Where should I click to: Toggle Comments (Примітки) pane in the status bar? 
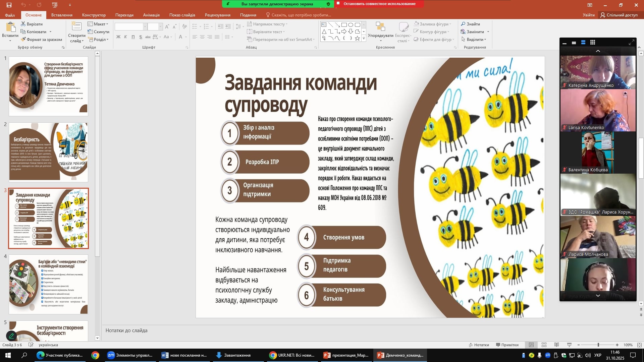(x=507, y=345)
